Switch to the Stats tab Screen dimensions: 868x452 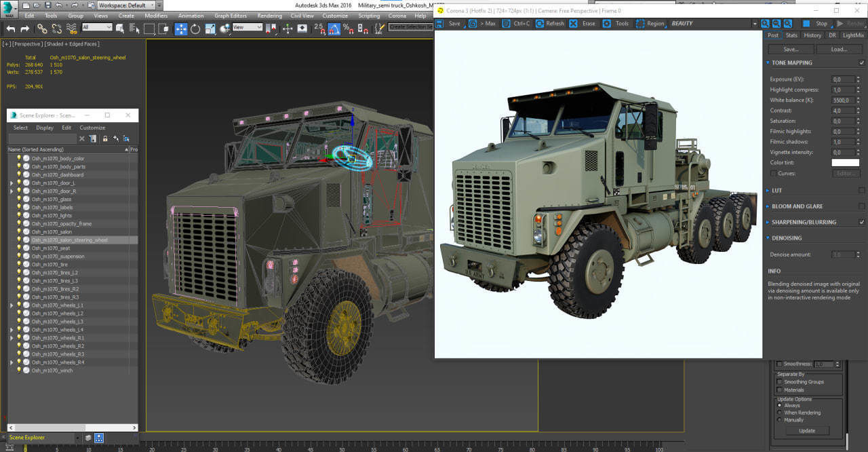coord(792,35)
